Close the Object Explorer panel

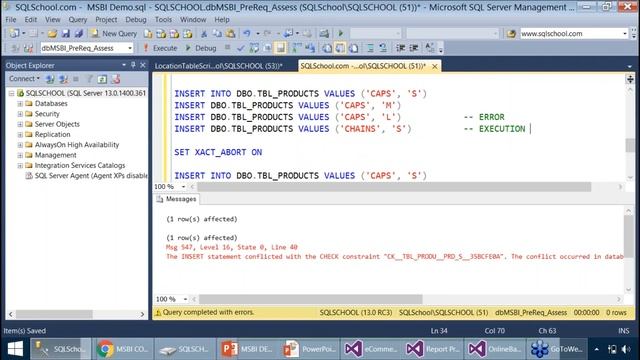[x=142, y=65]
